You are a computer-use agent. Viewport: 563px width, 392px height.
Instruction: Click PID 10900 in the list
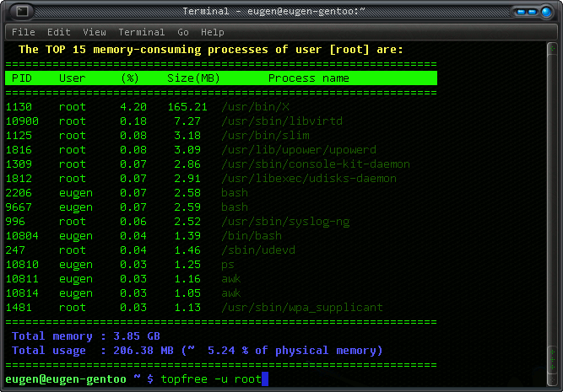click(22, 121)
